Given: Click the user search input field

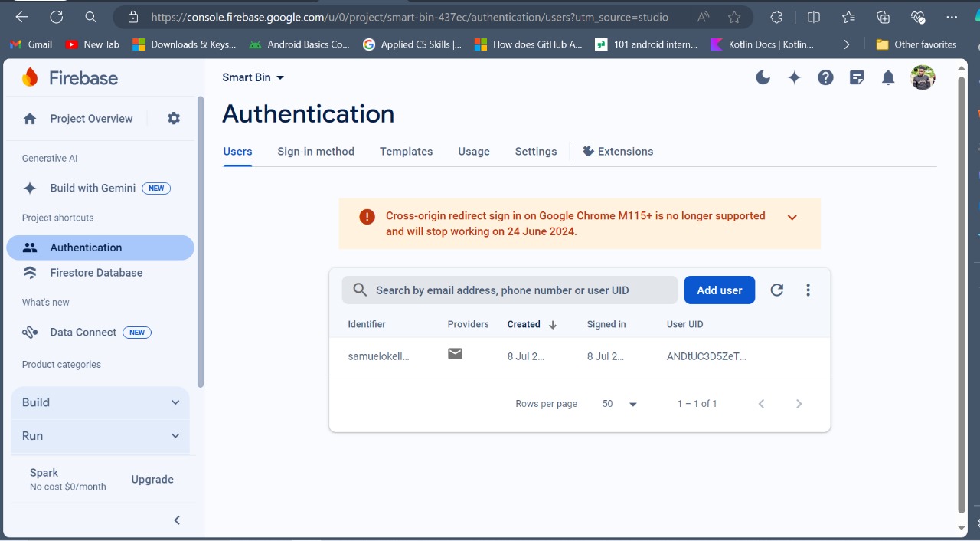Looking at the screenshot, I should (510, 290).
